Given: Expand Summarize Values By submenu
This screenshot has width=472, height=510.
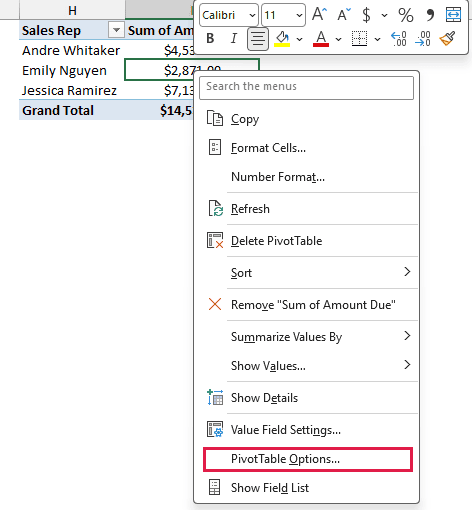Looking at the screenshot, I should pyautogui.click(x=407, y=336).
